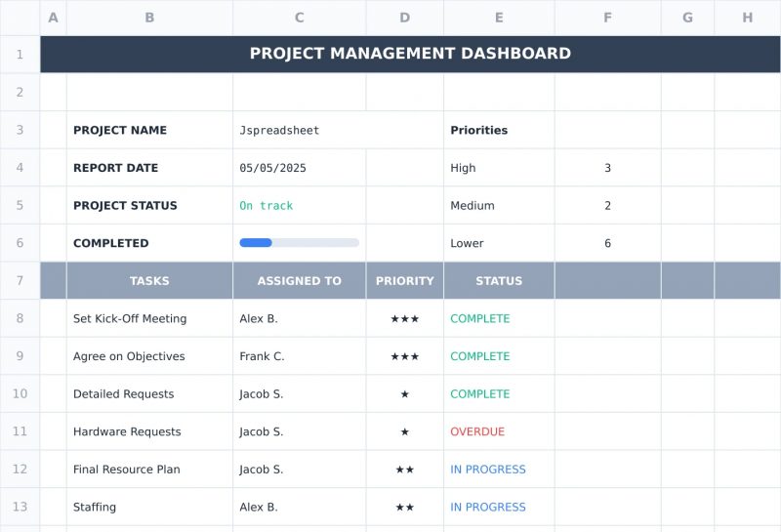781x532 pixels.
Task: Select row 6 header
Action: pos(20,243)
